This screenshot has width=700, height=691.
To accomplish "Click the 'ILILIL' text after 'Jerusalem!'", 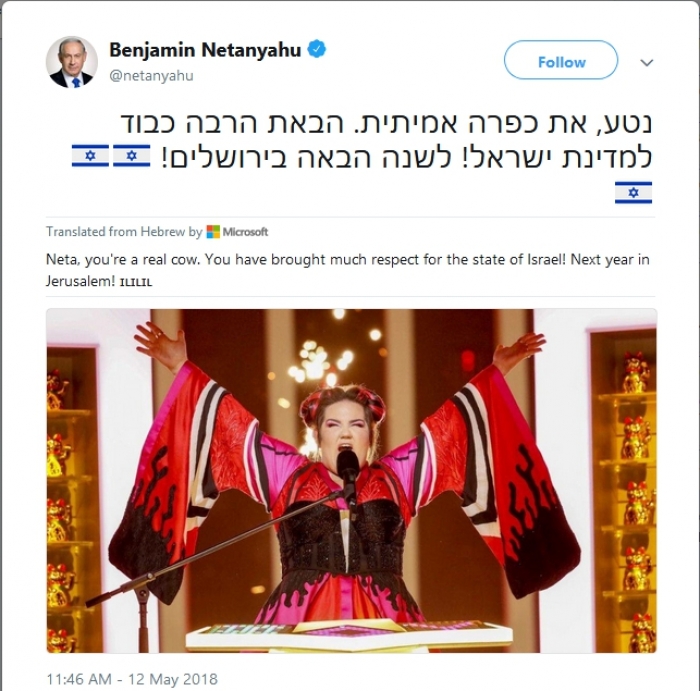I will [136, 282].
